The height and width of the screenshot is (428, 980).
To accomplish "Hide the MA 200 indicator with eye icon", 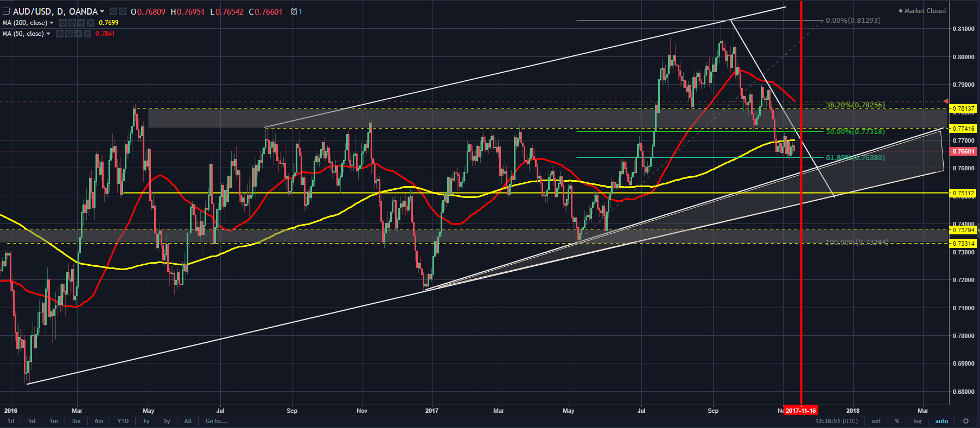I will [x=63, y=23].
